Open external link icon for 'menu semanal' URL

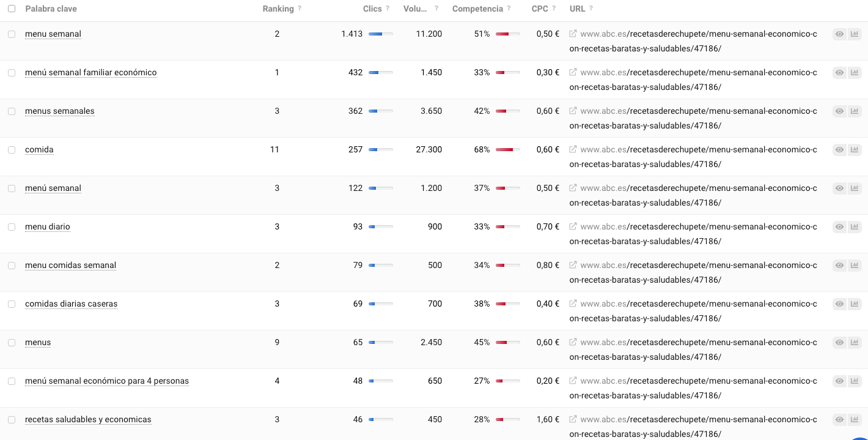coord(573,34)
